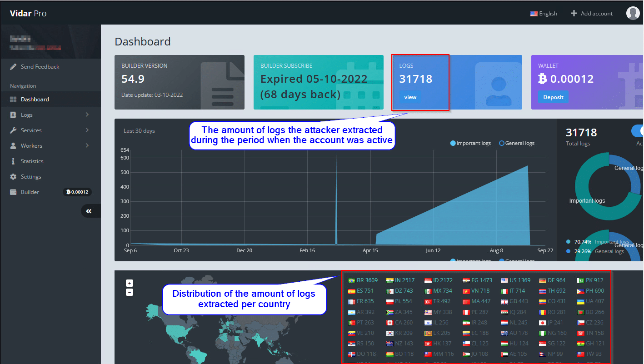Click the Builder wallet icon in sidebar
644x364 pixels.
[x=13, y=192]
